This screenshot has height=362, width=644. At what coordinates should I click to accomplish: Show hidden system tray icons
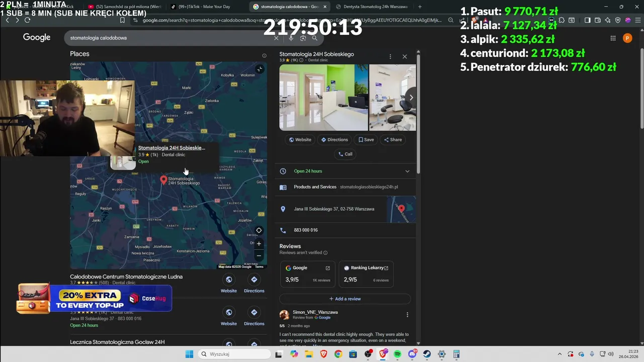559,354
